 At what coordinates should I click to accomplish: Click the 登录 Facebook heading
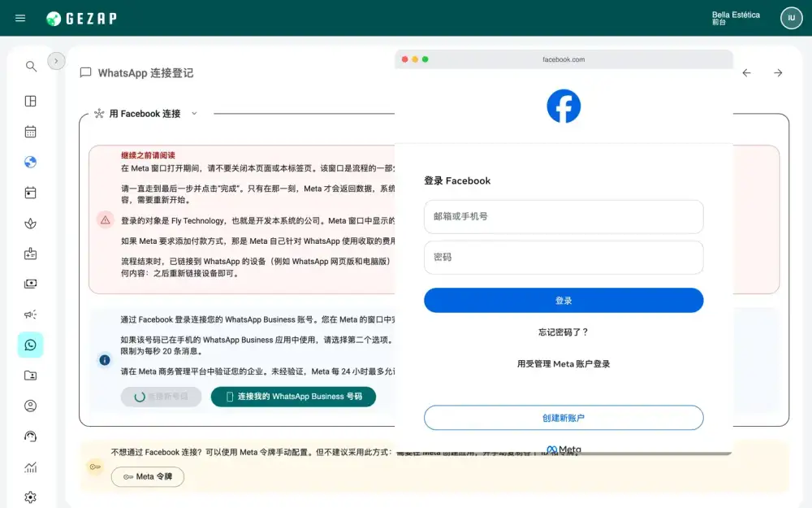457,181
